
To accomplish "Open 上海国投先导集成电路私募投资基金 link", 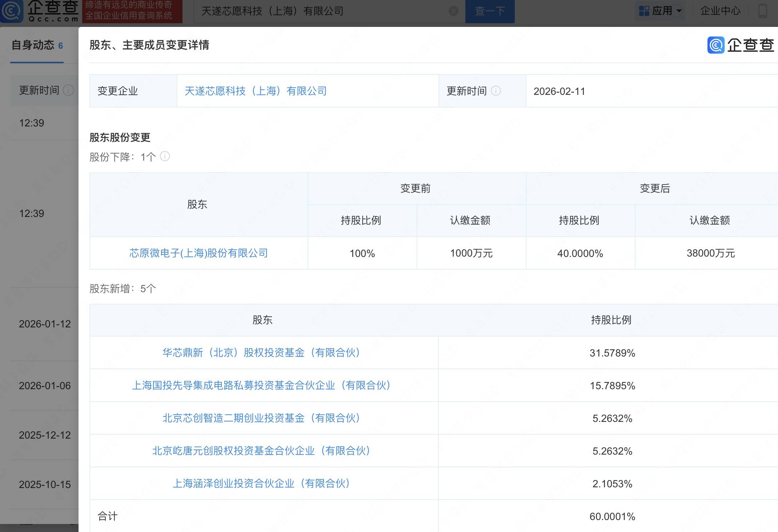I will click(262, 385).
